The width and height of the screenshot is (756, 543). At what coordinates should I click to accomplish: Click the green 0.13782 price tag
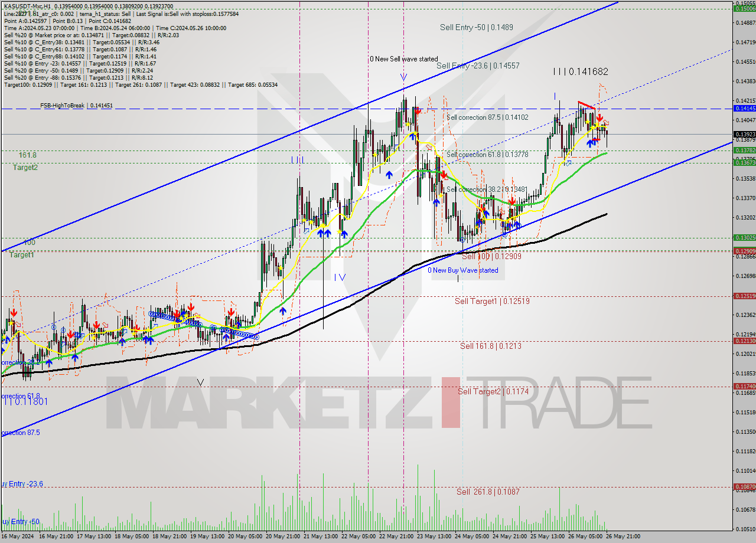pyautogui.click(x=744, y=151)
